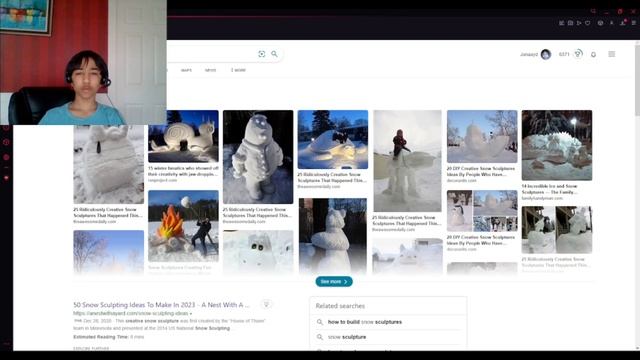Open the snow campfire with marshmallow thumbnail
This screenshot has width=640, height=360.
click(x=183, y=226)
